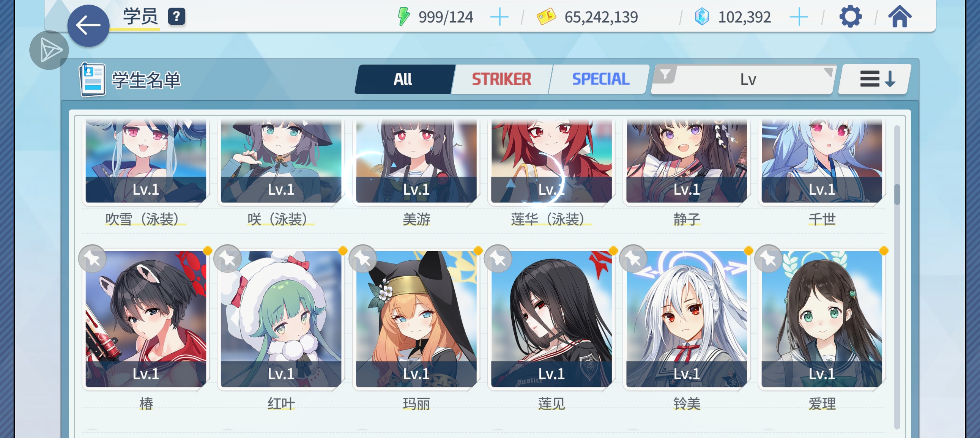980x438 pixels.
Task: Toggle pin on 玛丽 card
Action: [363, 259]
